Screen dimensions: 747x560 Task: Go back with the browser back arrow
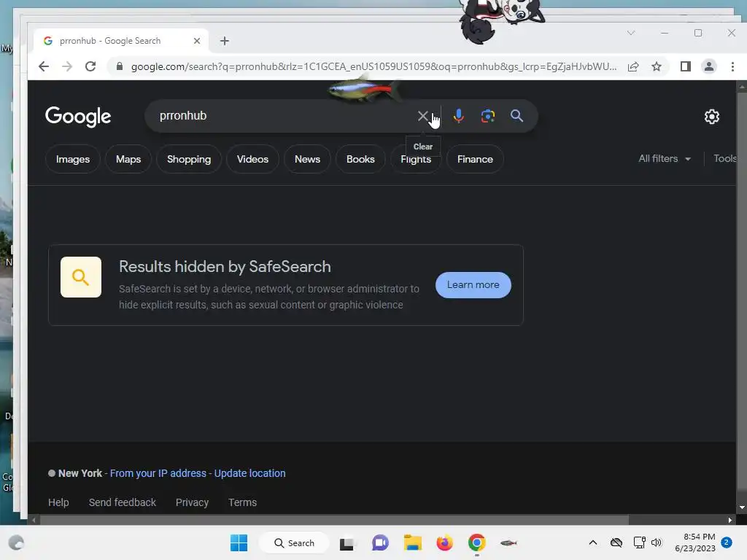tap(44, 66)
